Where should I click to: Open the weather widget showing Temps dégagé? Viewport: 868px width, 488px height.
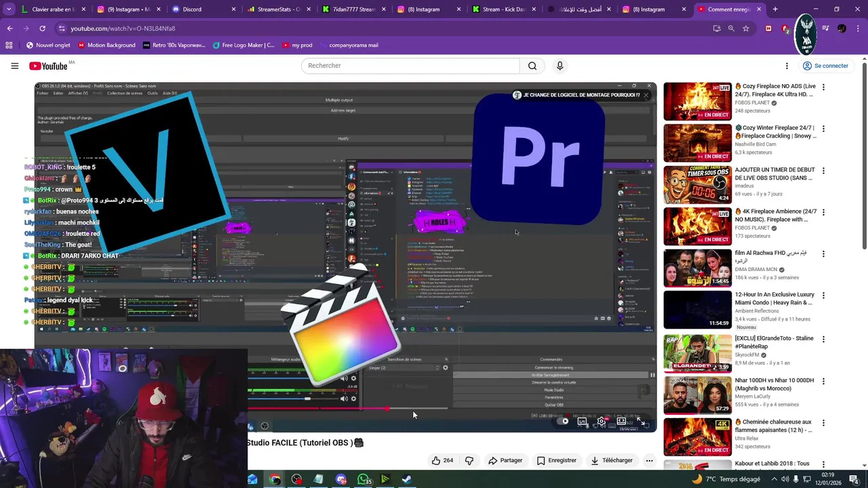point(726,479)
